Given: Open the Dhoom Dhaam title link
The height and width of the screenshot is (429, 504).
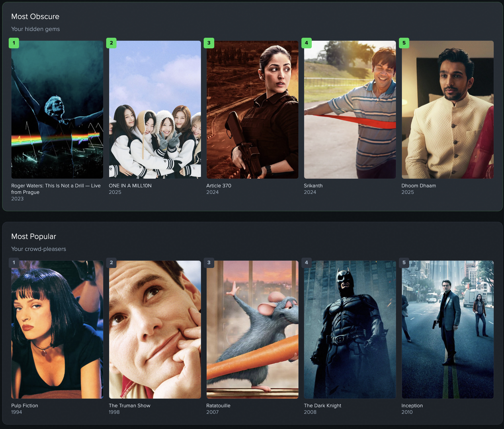Looking at the screenshot, I should 418,186.
